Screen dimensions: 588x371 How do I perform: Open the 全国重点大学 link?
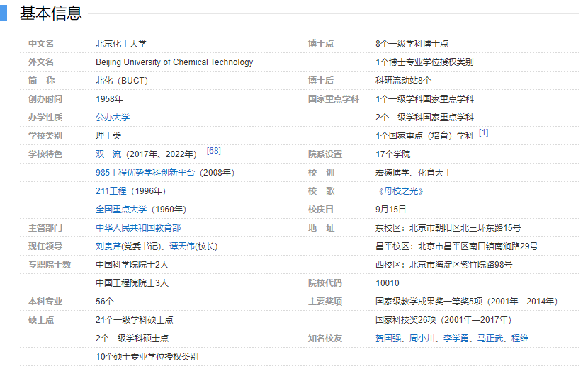tap(121, 210)
